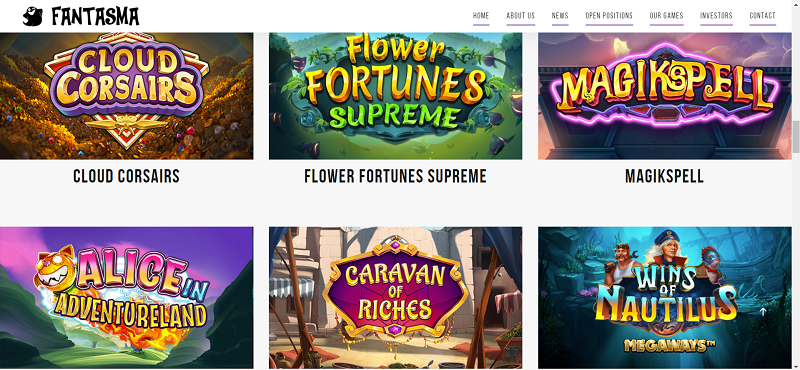Click the Flower Fortunes Supreme title link
Viewport: 800px width, 370px height.
click(395, 176)
